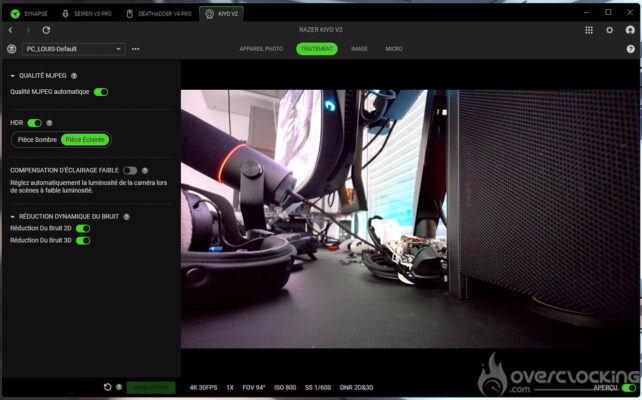Select the Pièce Éclairée HDR mode
Image resolution: width=642 pixels, height=400 pixels.
[x=85, y=140]
